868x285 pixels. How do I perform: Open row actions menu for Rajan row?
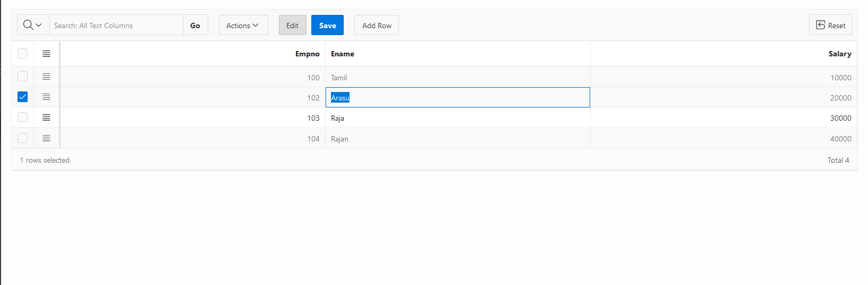pyautogui.click(x=46, y=138)
